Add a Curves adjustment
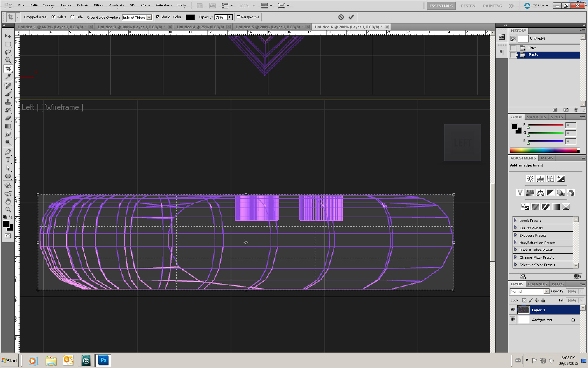This screenshot has width=588, height=368. click(x=551, y=179)
